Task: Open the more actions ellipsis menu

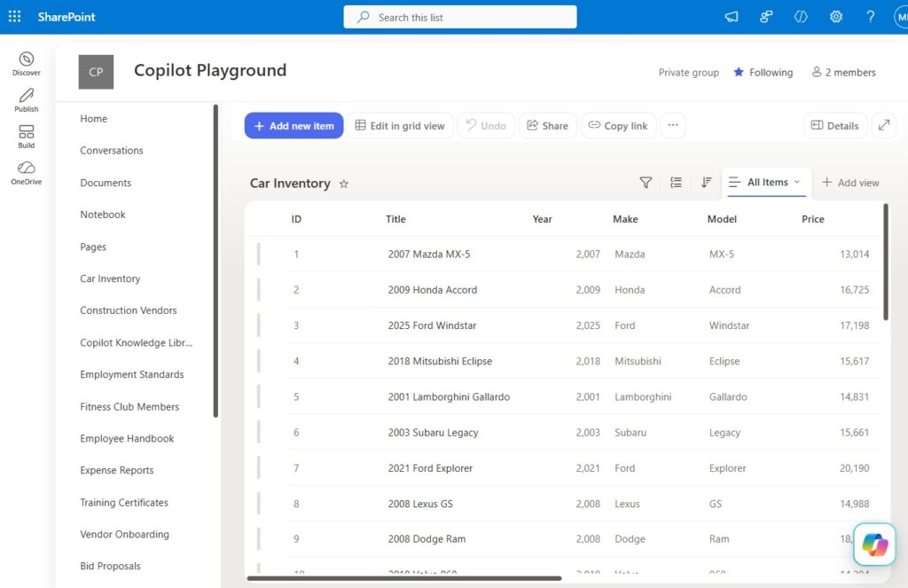Action: click(673, 125)
